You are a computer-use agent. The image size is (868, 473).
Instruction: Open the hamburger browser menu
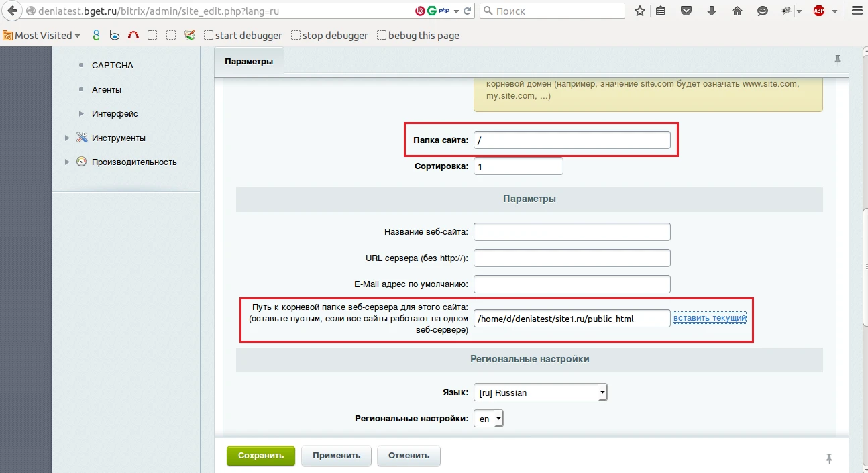click(856, 11)
